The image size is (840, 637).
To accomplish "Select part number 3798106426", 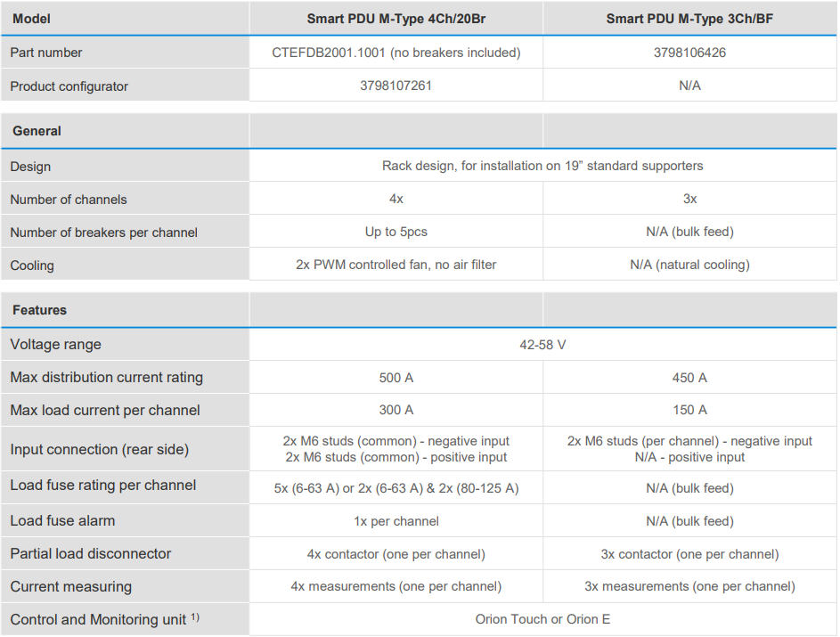I will 689,53.
